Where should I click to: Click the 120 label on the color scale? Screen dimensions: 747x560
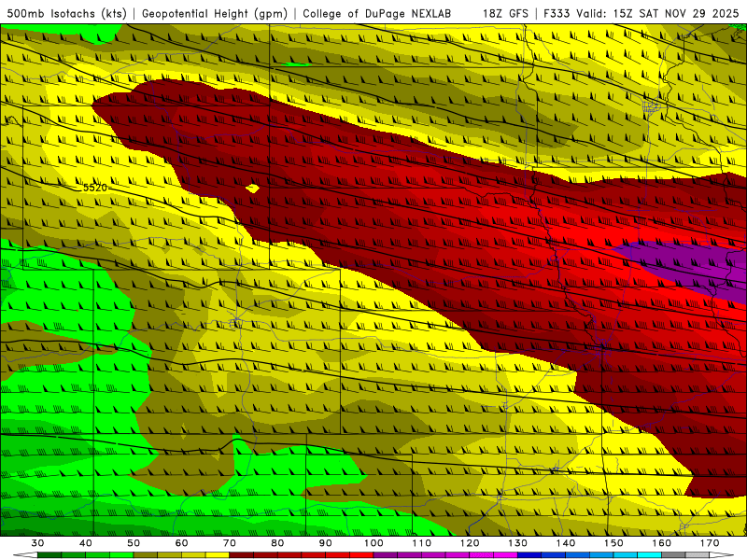pos(470,543)
